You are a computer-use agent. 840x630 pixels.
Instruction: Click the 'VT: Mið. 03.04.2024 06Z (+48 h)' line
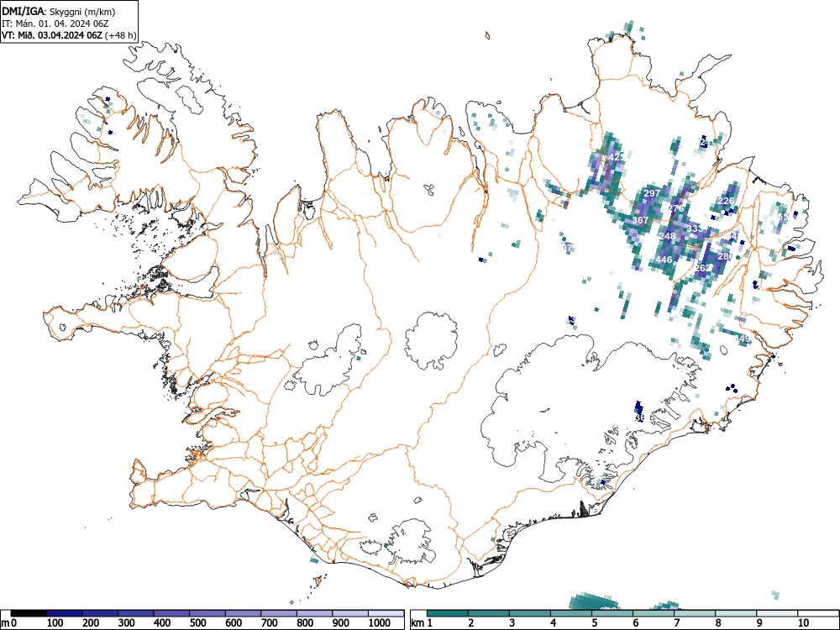tap(69, 35)
